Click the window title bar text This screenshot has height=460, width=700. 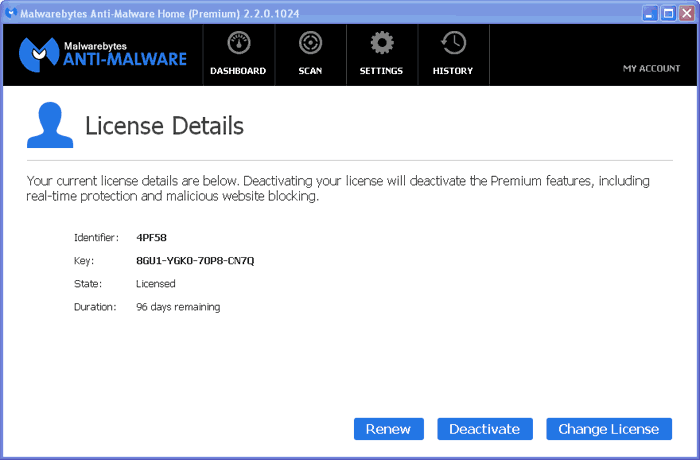(x=160, y=14)
